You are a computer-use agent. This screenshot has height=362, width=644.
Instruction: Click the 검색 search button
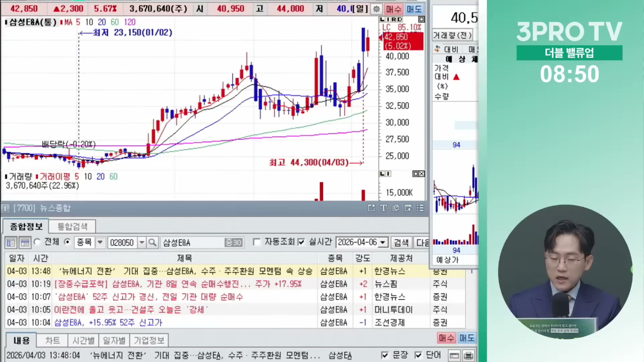(401, 242)
